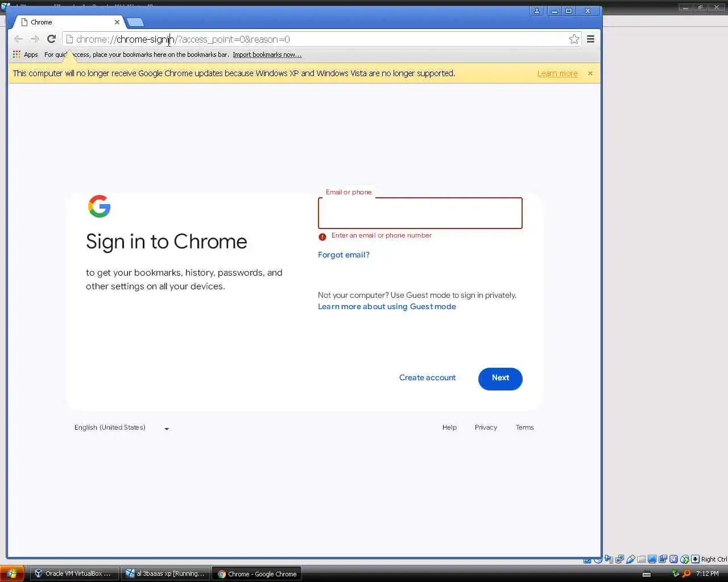Click the VirtualBox CPU features icon
Screen dimensions: 728x582
(x=673, y=559)
